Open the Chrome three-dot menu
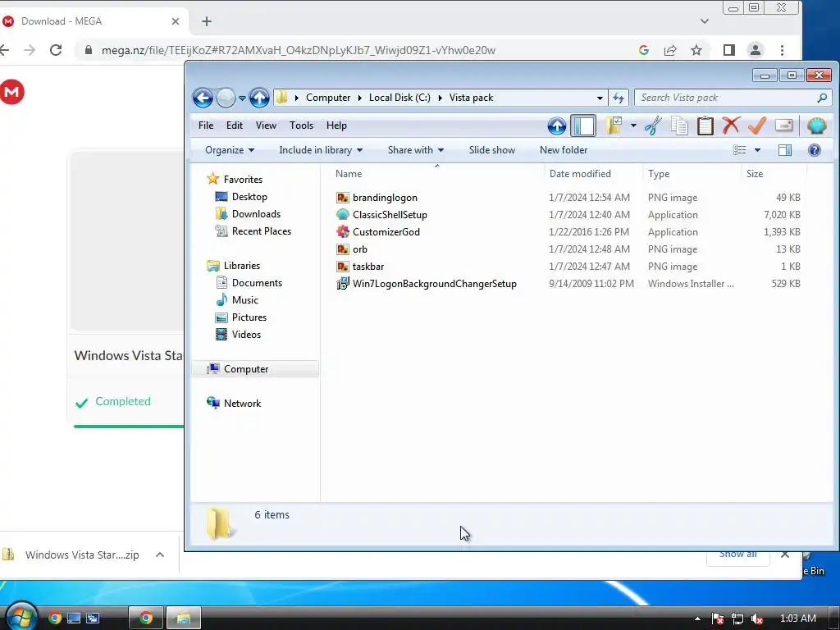Screen dimensions: 840x630 782,50
